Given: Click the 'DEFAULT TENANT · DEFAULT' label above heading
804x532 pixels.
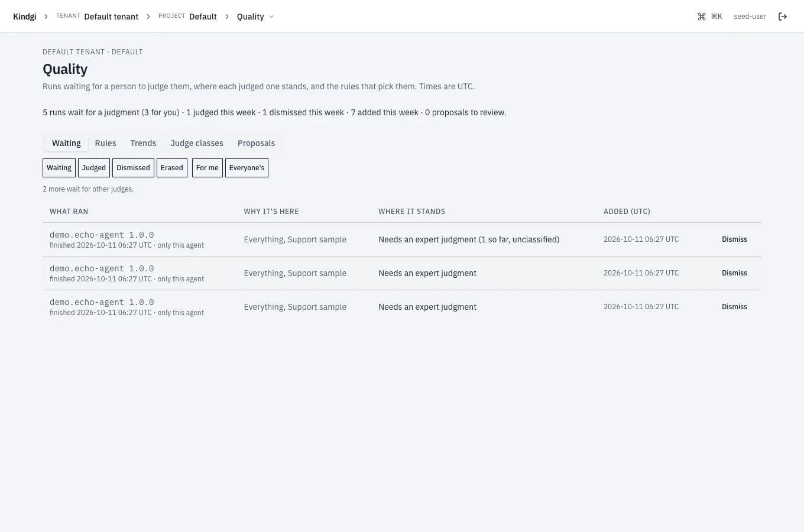Looking at the screenshot, I should coord(93,52).
